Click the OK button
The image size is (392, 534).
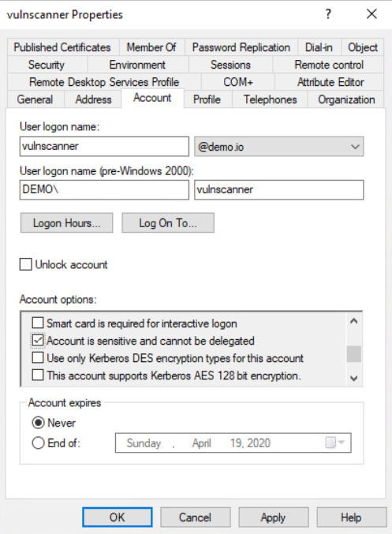pos(118,517)
